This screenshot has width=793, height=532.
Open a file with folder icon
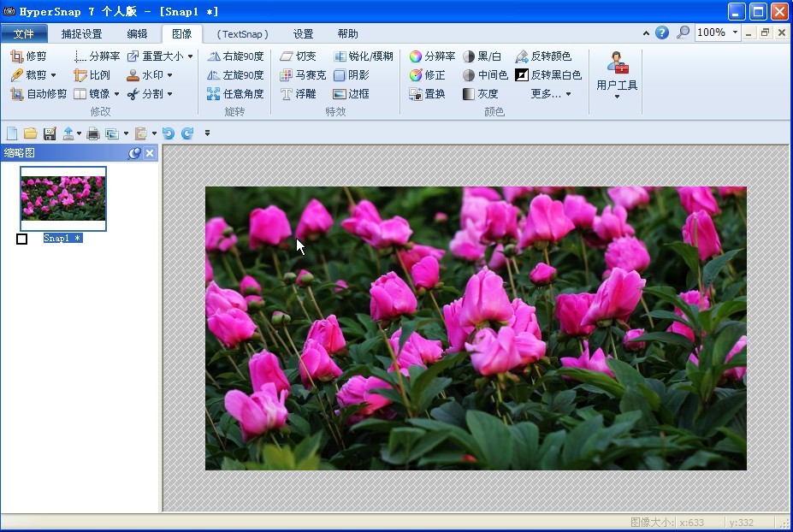pyautogui.click(x=30, y=133)
